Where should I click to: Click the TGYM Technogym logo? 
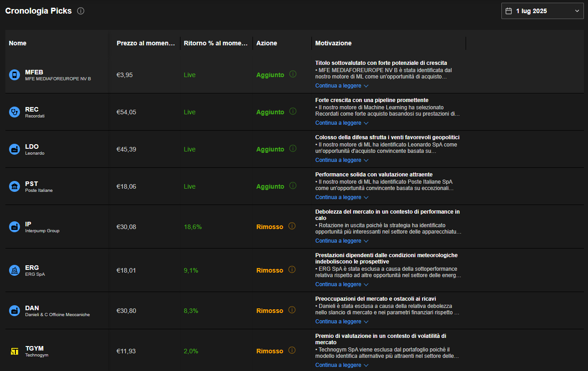point(15,351)
